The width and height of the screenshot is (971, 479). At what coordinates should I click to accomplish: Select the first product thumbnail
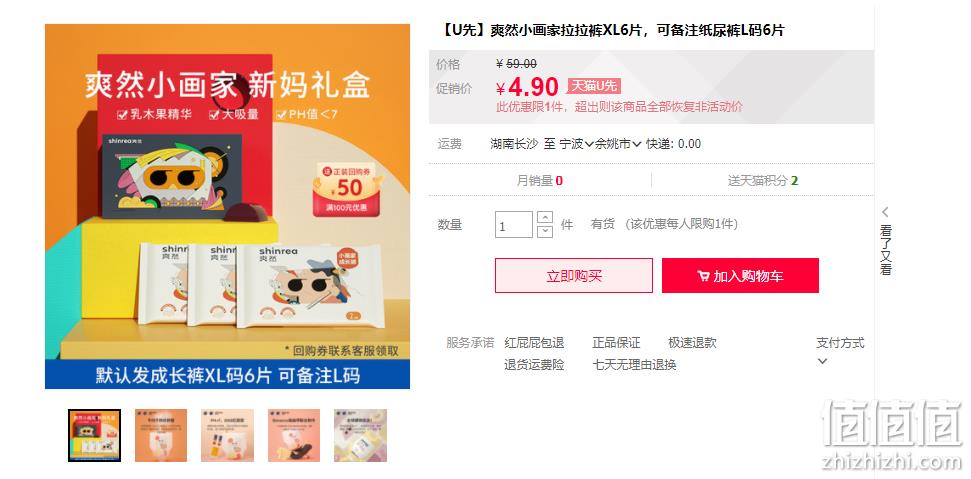(95, 436)
